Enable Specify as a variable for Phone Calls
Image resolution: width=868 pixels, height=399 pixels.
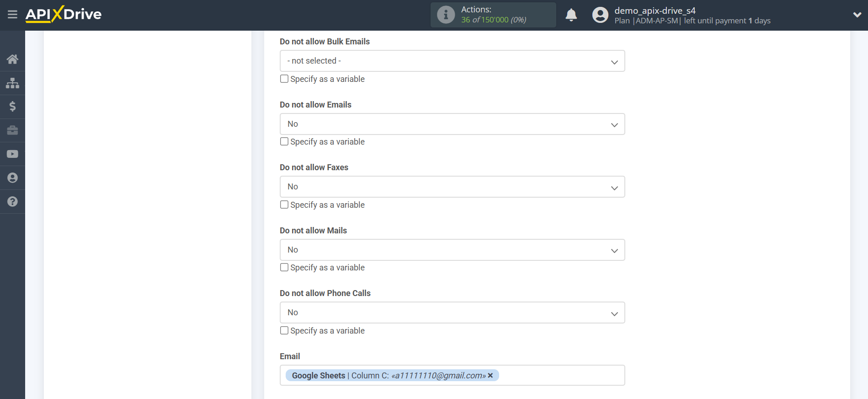coord(284,330)
